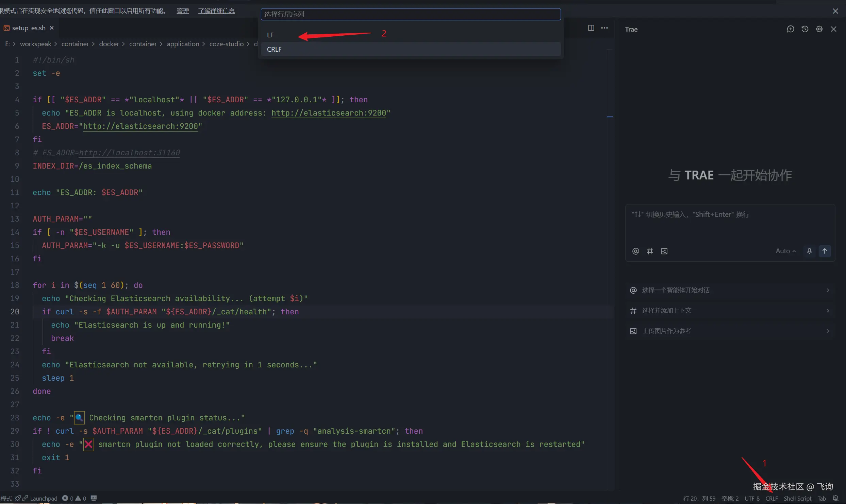Click the notifications bell-off icon
Image resolution: width=846 pixels, height=504 pixels.
click(835, 498)
